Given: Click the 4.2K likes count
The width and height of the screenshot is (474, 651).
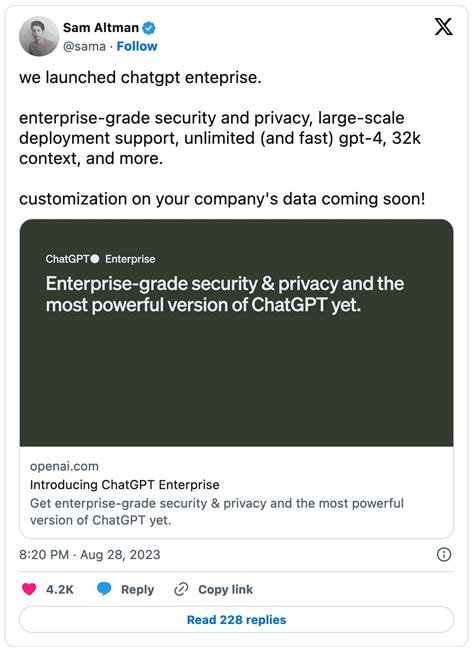Looking at the screenshot, I should point(60,590).
